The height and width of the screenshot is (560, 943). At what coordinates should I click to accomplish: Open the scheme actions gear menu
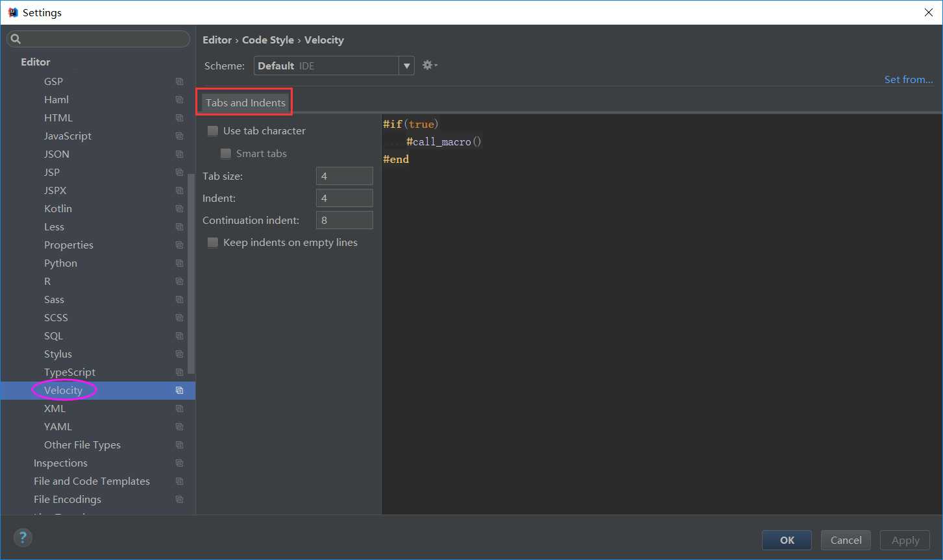[x=430, y=65]
